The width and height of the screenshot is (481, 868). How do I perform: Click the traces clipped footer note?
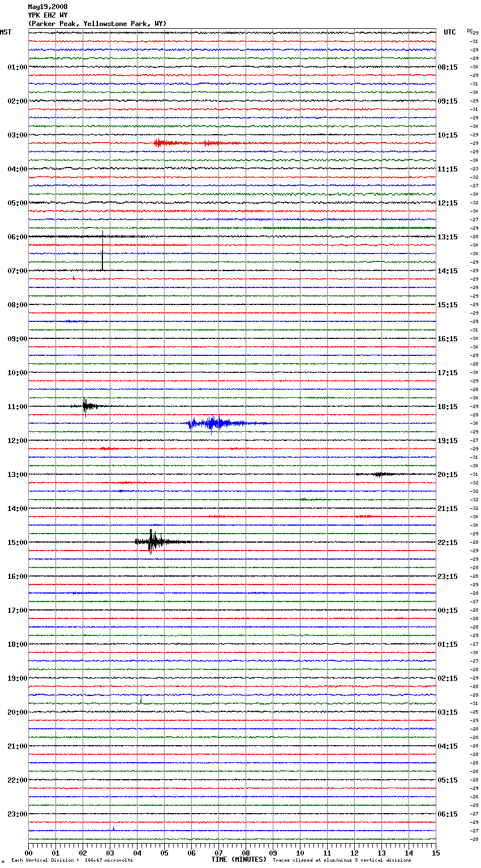tap(342, 861)
